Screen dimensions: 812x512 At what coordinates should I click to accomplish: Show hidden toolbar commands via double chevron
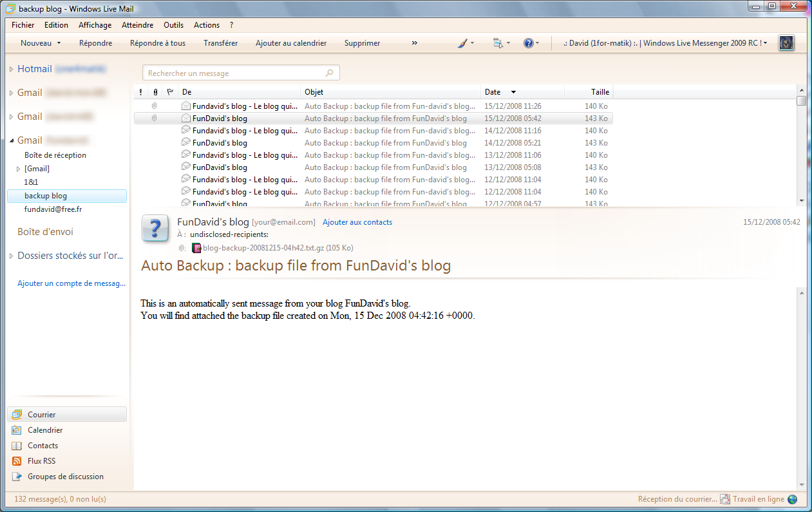414,43
